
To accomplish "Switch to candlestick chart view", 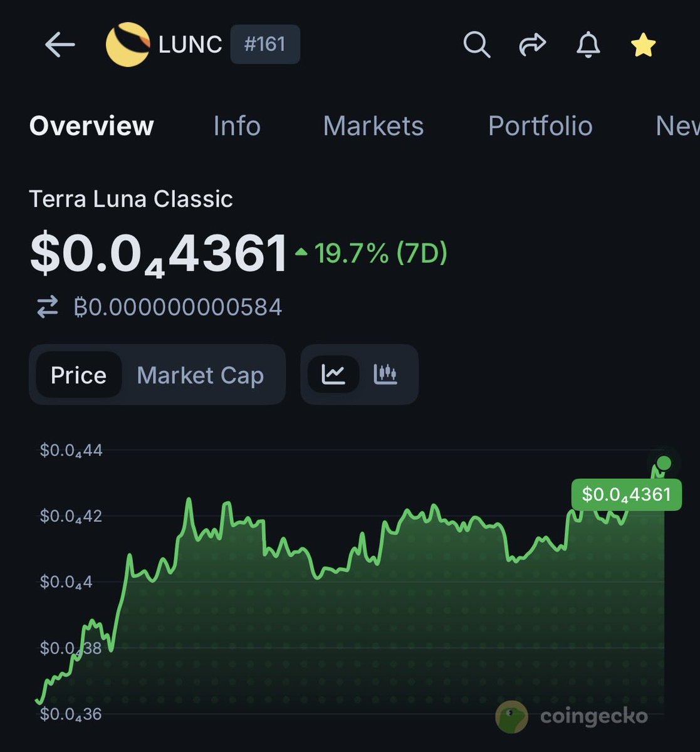I will (x=385, y=374).
